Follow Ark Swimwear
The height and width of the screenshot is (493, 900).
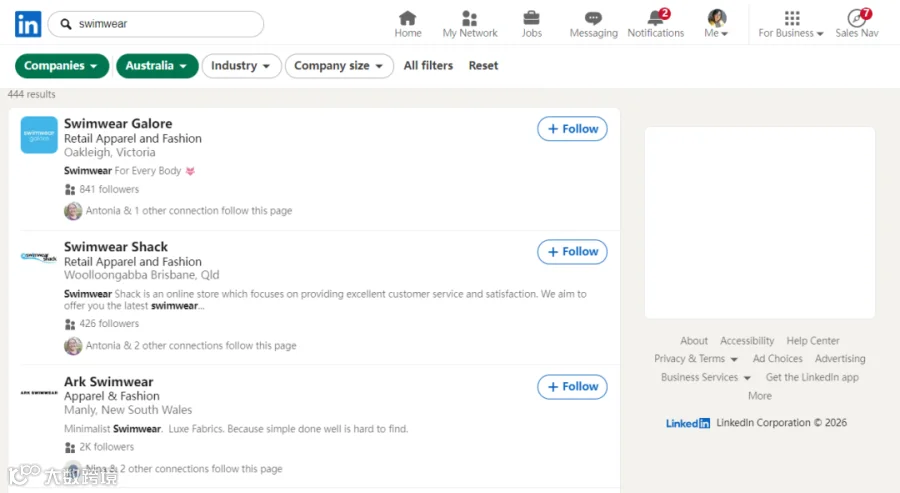click(x=572, y=387)
